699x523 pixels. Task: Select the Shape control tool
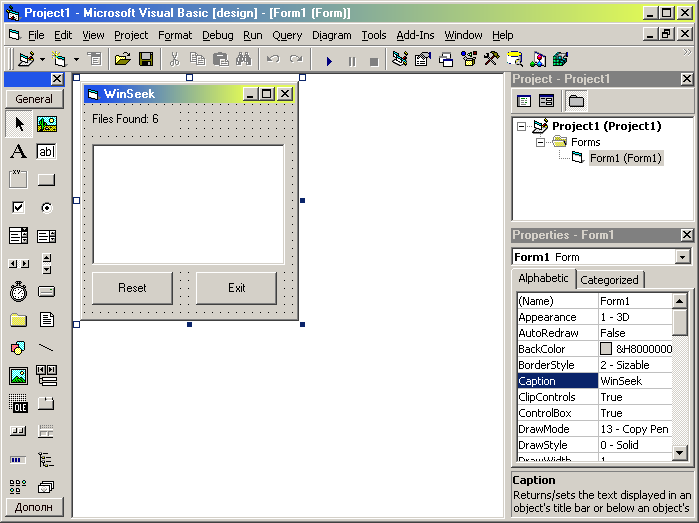(x=18, y=348)
